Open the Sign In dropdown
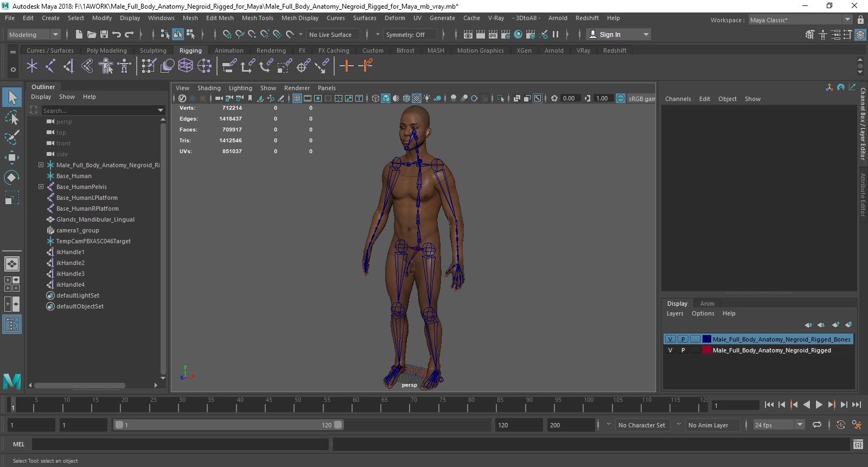Screen dimensions: 868x467 coord(618,34)
